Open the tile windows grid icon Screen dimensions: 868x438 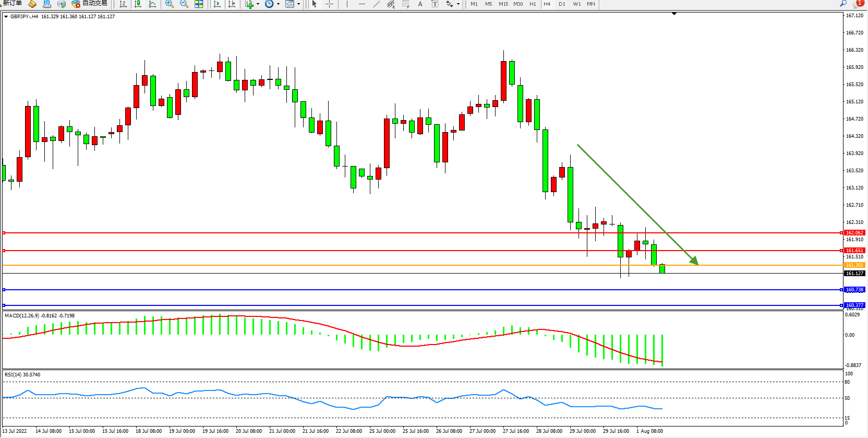coord(199,4)
